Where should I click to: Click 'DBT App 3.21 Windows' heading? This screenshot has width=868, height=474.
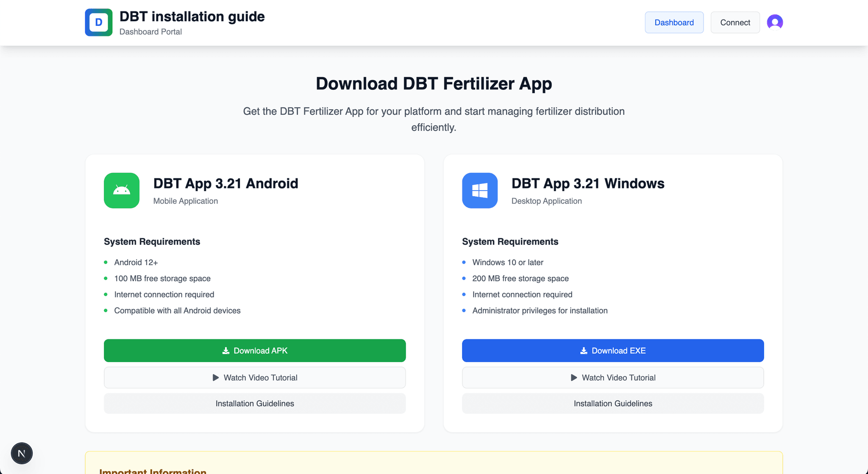click(x=588, y=183)
